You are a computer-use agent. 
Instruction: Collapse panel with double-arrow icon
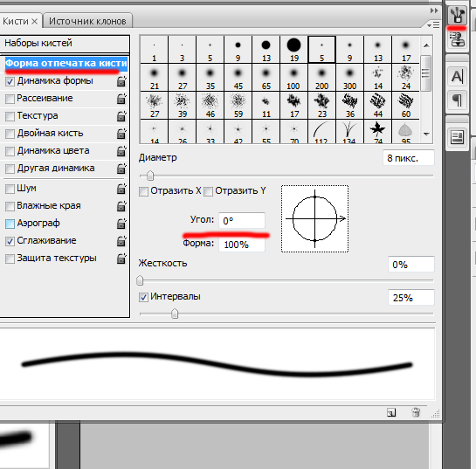pyautogui.click(x=434, y=10)
